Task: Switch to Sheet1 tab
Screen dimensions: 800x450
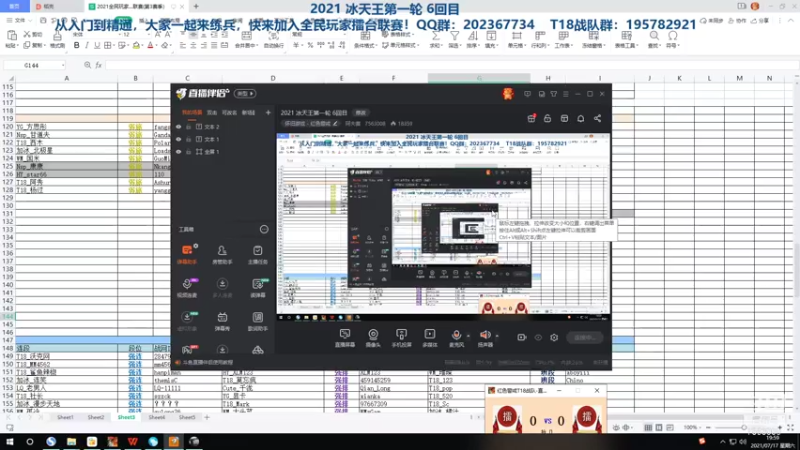Action: tap(65, 417)
